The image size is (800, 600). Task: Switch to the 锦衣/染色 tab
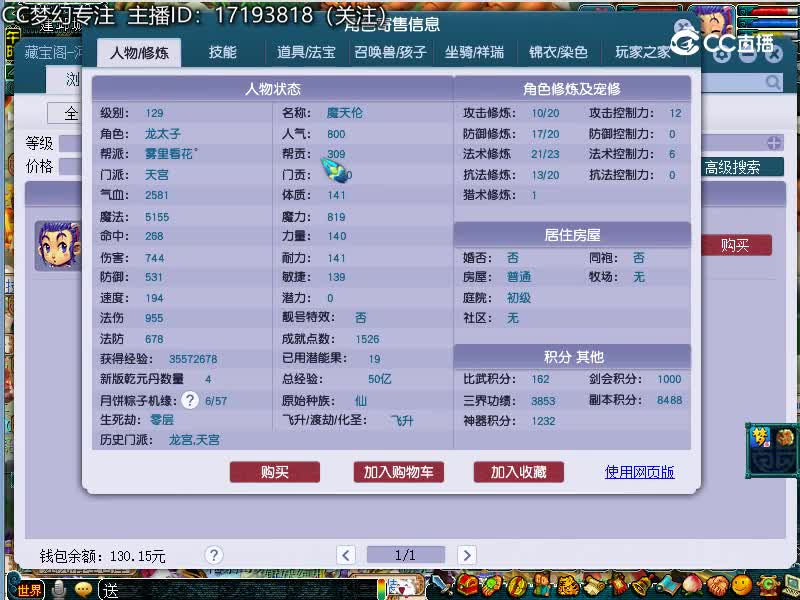[558, 52]
